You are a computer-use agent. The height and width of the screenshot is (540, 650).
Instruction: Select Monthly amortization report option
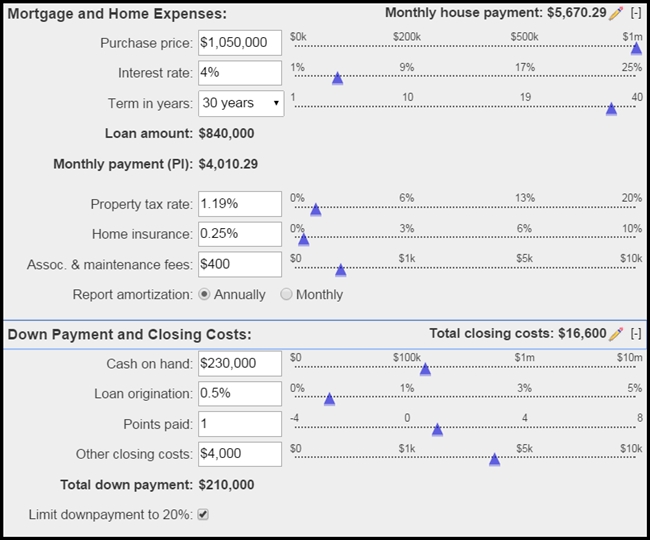[x=286, y=294]
